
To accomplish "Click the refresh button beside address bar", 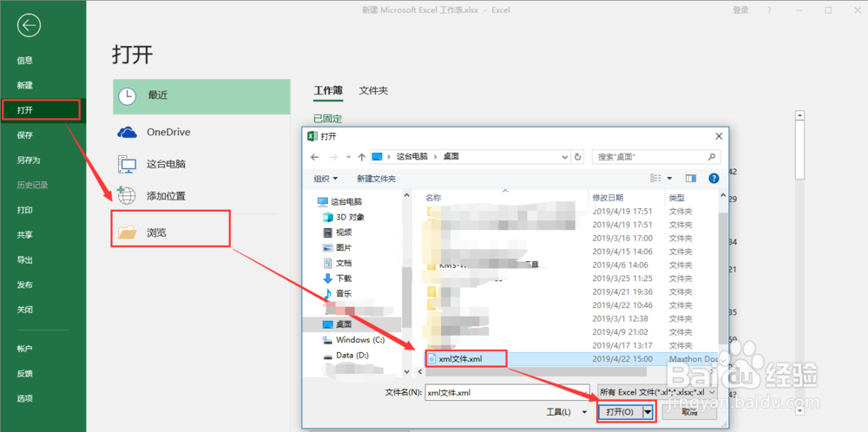I will (577, 157).
